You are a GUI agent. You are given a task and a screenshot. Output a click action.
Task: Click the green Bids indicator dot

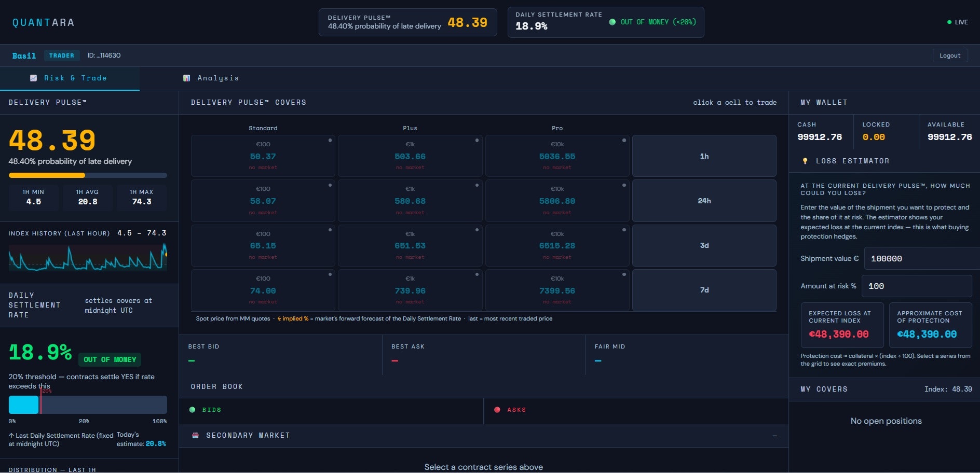tap(193, 410)
